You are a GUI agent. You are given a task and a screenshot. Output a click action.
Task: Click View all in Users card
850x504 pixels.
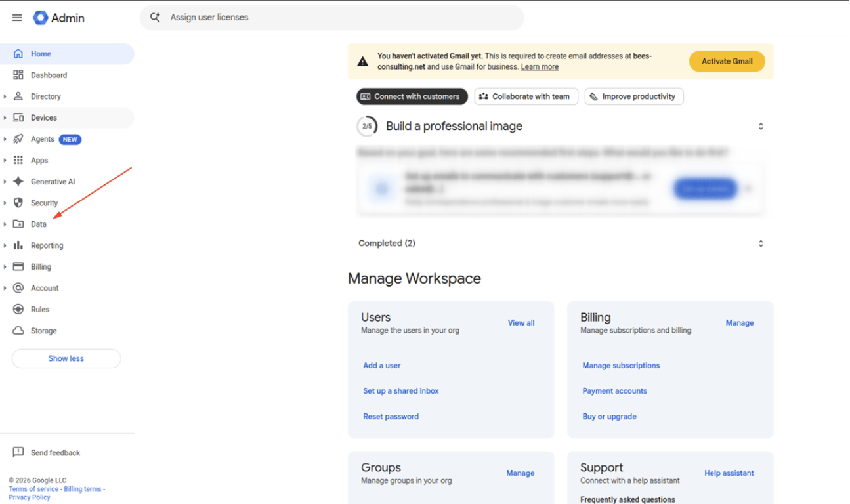521,323
